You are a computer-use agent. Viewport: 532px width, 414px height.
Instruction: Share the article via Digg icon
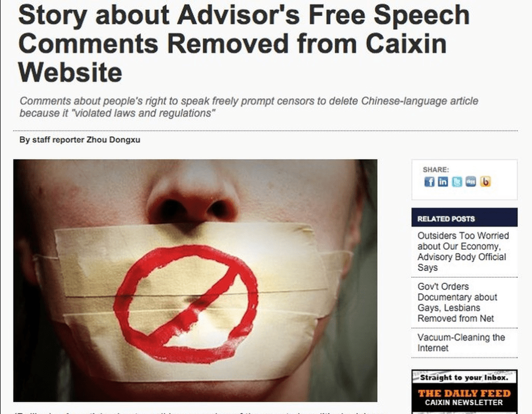(x=471, y=182)
